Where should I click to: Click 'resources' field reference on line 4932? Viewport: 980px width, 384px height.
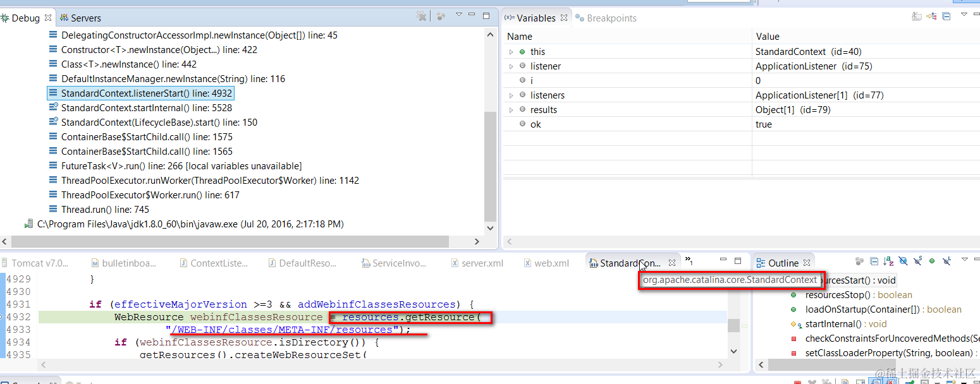click(x=370, y=317)
